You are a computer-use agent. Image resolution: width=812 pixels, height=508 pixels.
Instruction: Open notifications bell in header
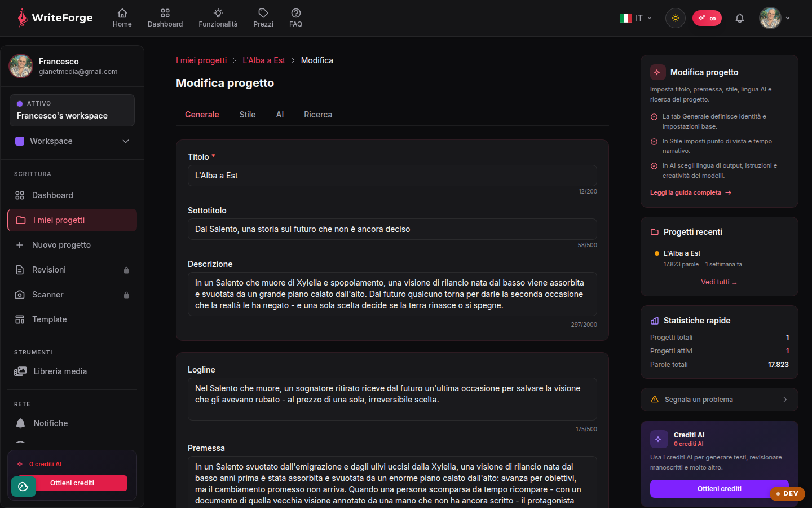point(740,18)
